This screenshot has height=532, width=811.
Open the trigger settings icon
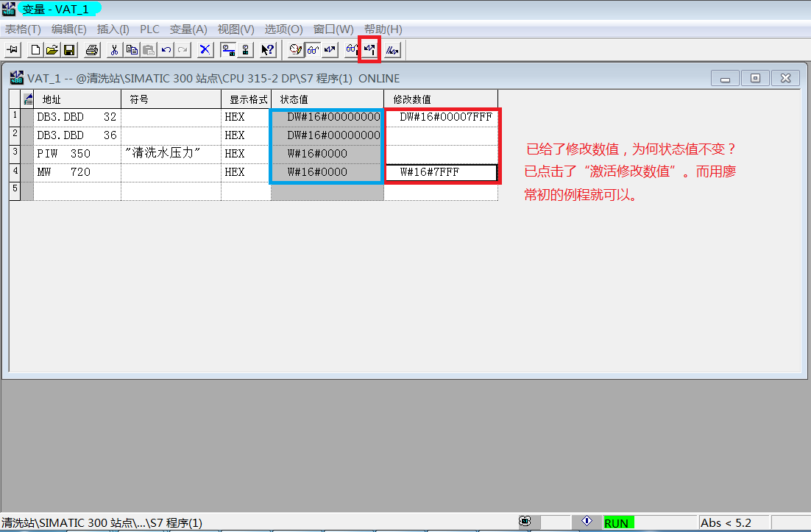pyautogui.click(x=295, y=50)
